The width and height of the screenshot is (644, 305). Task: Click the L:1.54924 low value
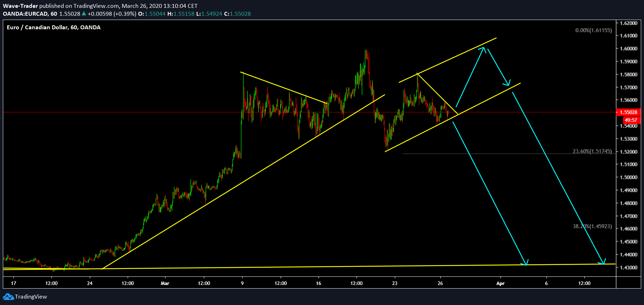pyautogui.click(x=209, y=14)
